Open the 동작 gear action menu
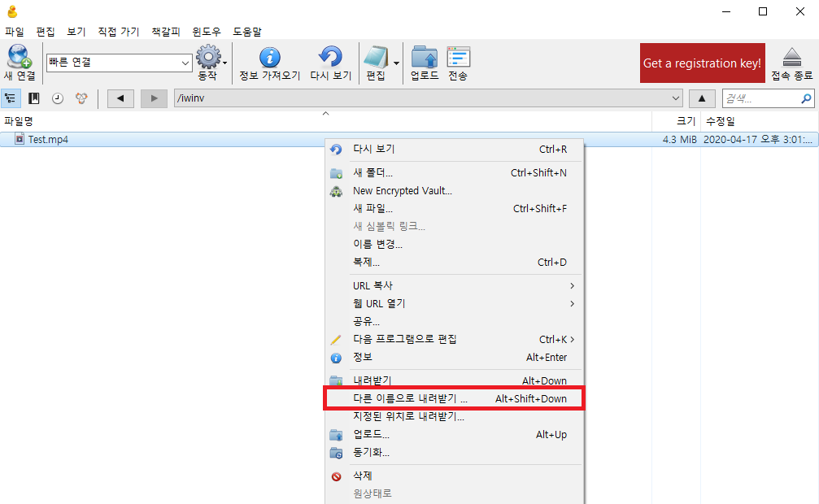Image resolution: width=819 pixels, height=504 pixels. tap(208, 56)
